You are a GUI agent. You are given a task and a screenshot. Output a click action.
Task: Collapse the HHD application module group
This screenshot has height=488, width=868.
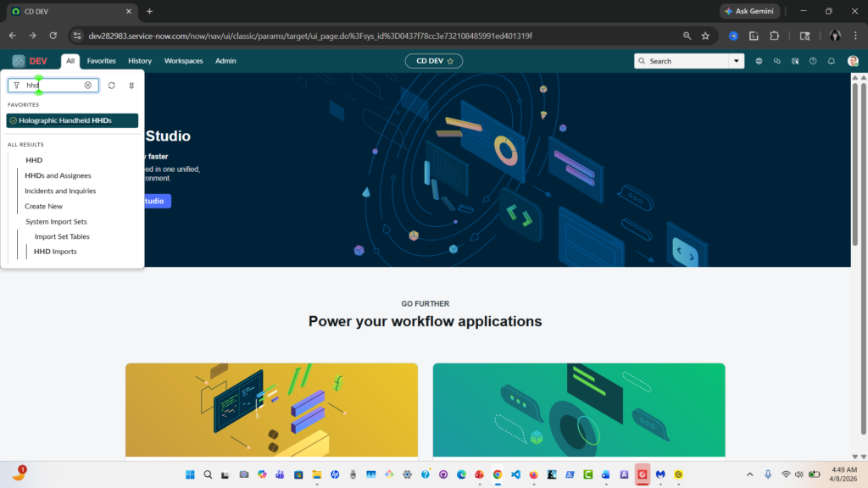34,160
